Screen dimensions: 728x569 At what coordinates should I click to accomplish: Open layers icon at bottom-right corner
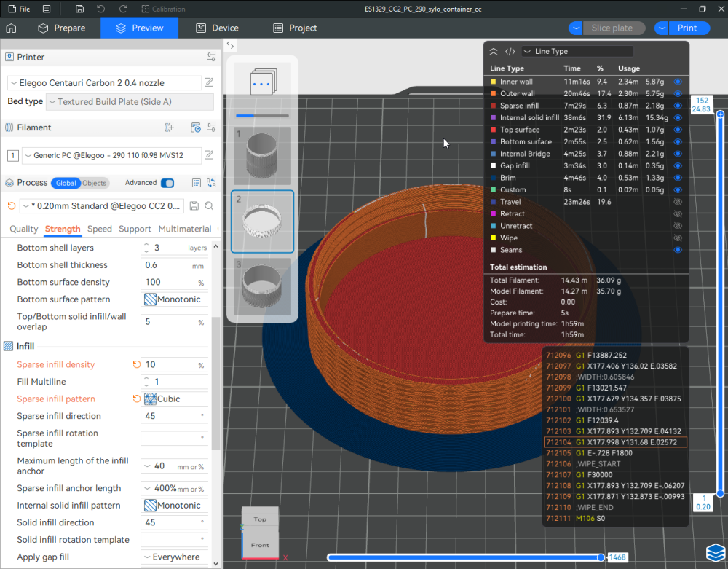point(714,553)
